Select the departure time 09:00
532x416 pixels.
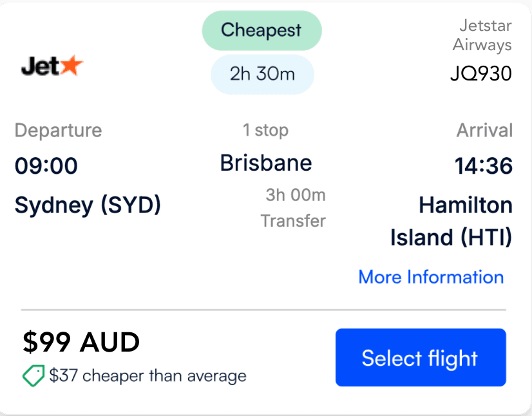point(46,165)
